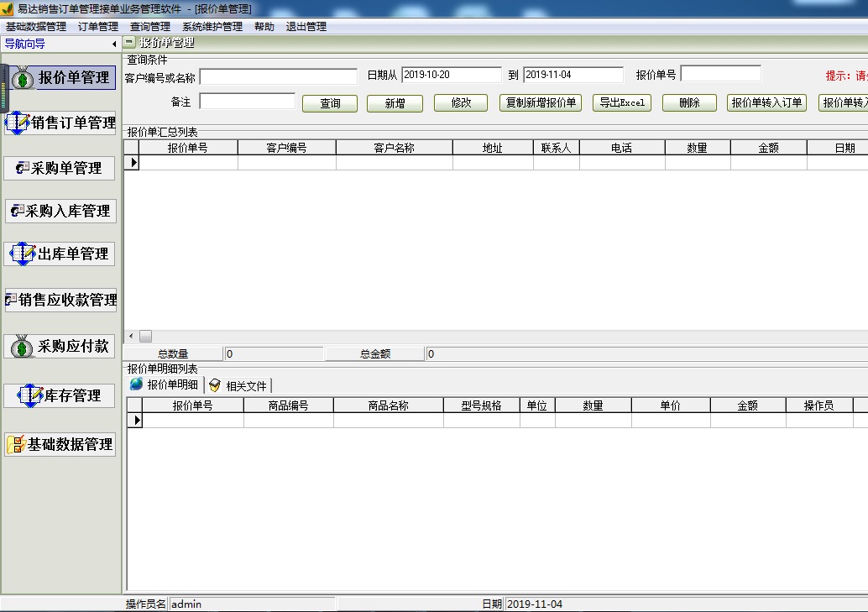Click the 报价单转入订单 button
868x612 pixels.
[766, 103]
